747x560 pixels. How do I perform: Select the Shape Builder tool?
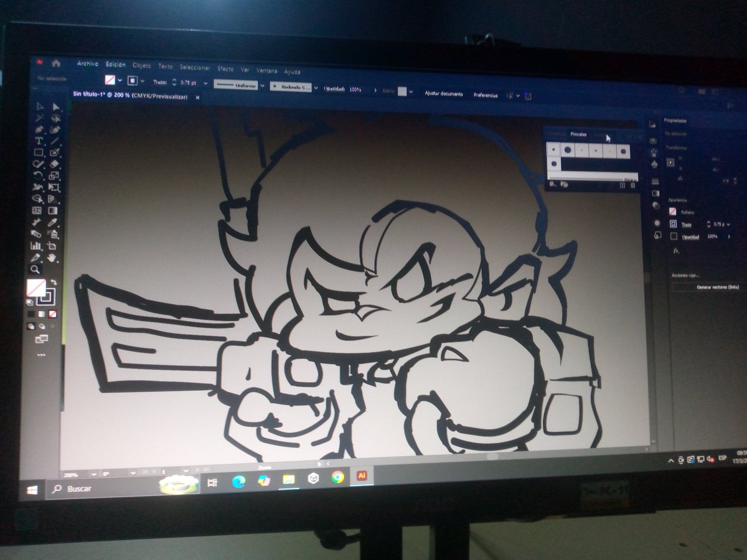point(38,198)
